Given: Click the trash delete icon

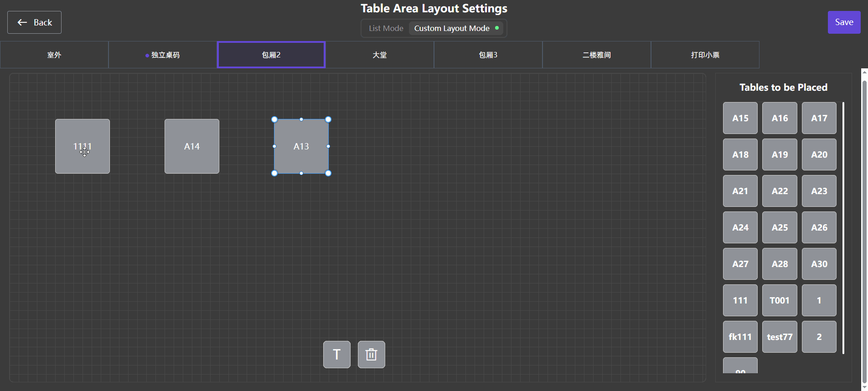Looking at the screenshot, I should [x=371, y=355].
